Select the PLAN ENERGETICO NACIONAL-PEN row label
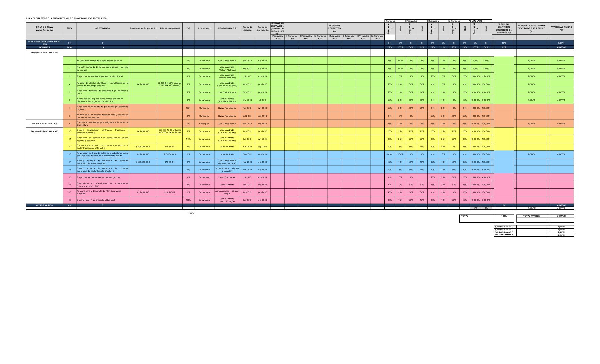 click(x=44, y=43)
